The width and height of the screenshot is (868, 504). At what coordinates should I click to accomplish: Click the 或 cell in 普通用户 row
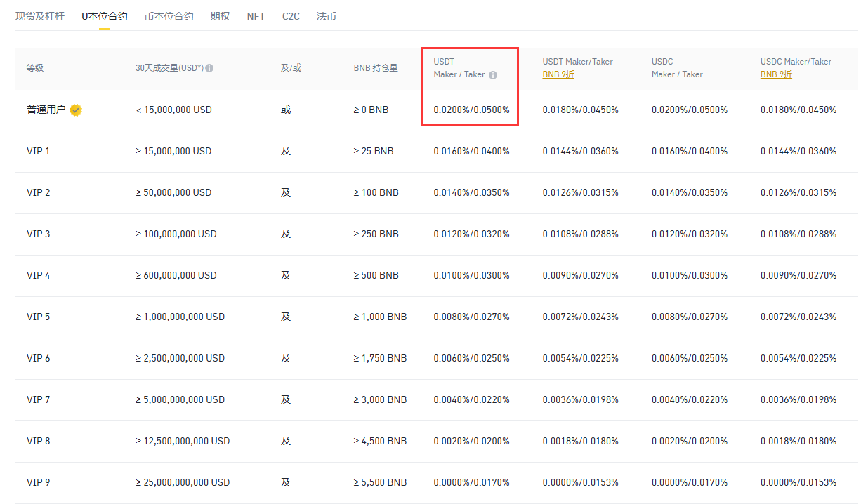286,110
